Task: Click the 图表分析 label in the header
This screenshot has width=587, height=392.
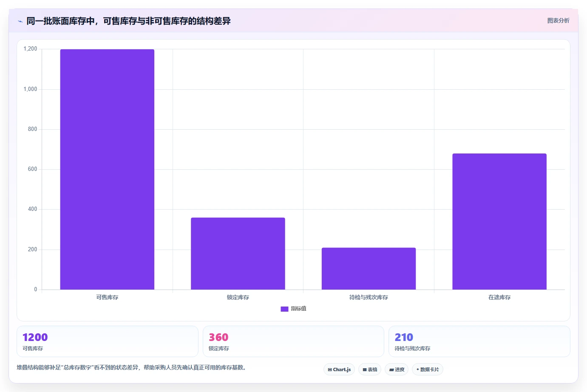Action: pyautogui.click(x=558, y=20)
